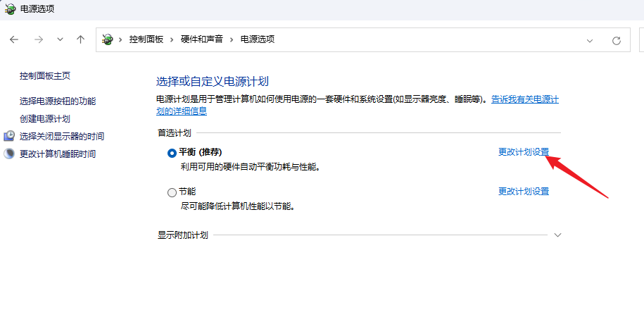Open 更改计划设置 for 平衡 plan
Screen dimensions: 644x317
point(524,151)
